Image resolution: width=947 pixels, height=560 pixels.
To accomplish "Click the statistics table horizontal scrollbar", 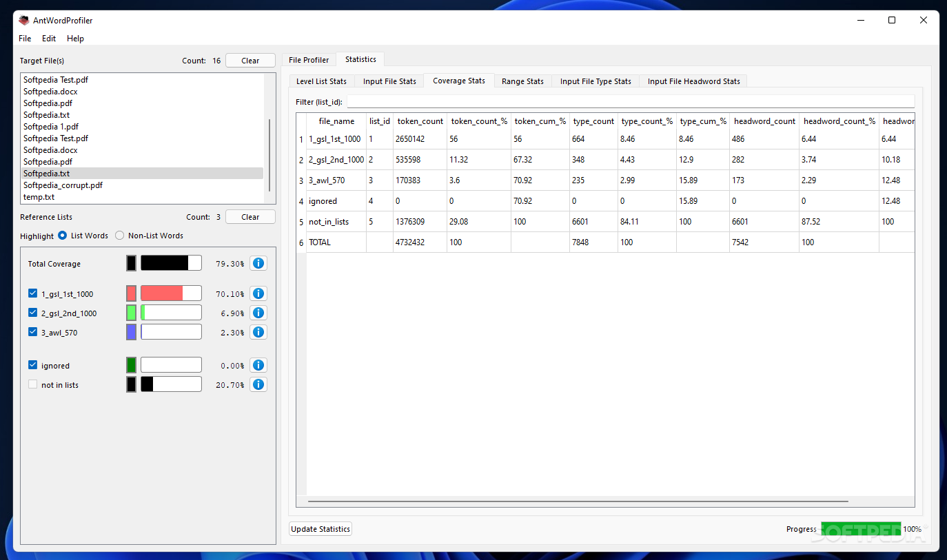I will (x=578, y=501).
